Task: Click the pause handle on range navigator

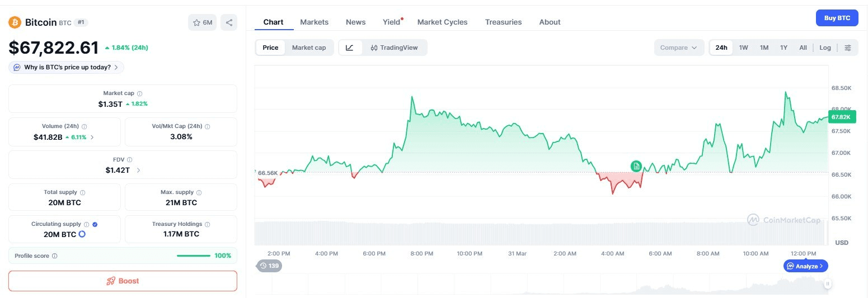Action: point(828,284)
